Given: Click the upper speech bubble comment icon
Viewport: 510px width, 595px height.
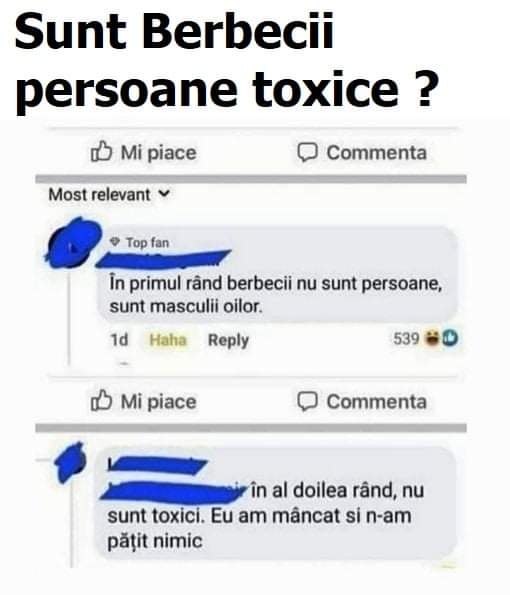Looking at the screenshot, I should 307,153.
